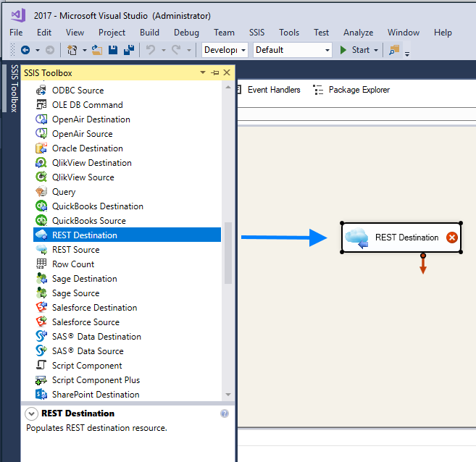
Task: Select the Oracle Destination toolbox icon
Action: 41,148
